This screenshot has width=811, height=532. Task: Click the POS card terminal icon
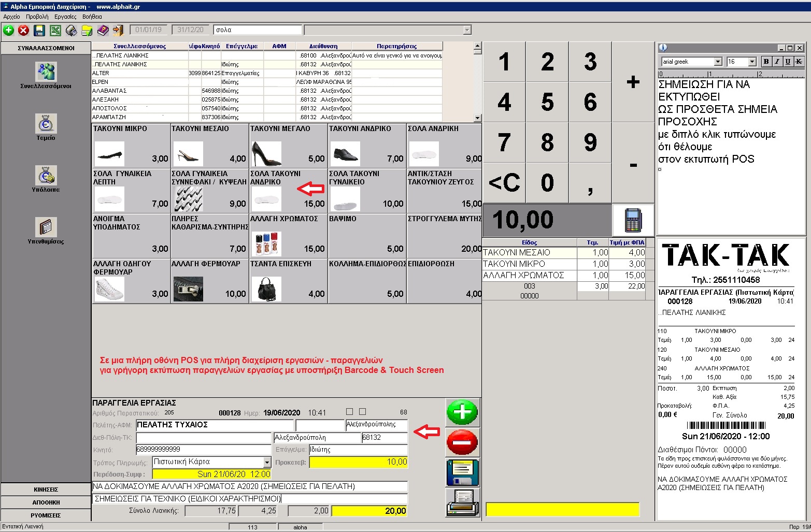633,220
